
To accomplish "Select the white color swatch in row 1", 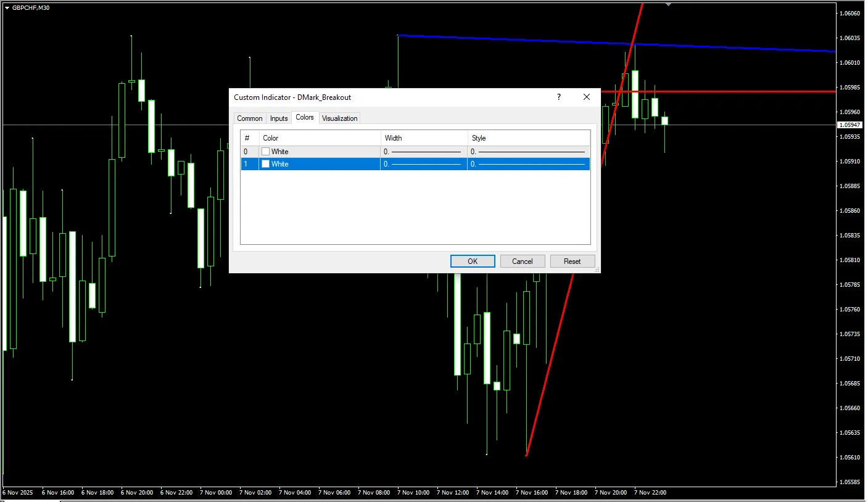I will [266, 164].
